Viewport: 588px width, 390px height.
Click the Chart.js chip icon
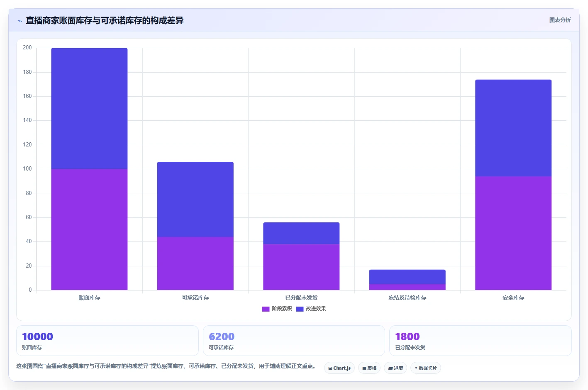[330, 368]
